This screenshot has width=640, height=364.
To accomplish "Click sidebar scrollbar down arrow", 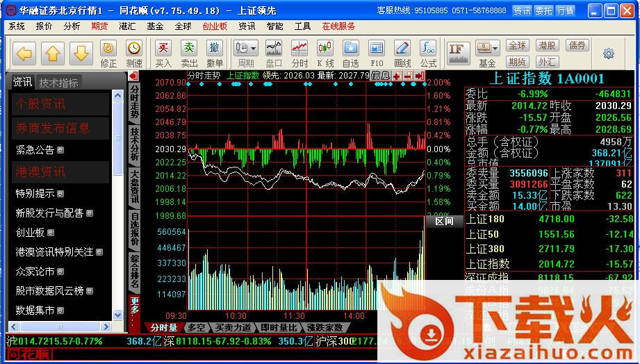I will coord(117,315).
